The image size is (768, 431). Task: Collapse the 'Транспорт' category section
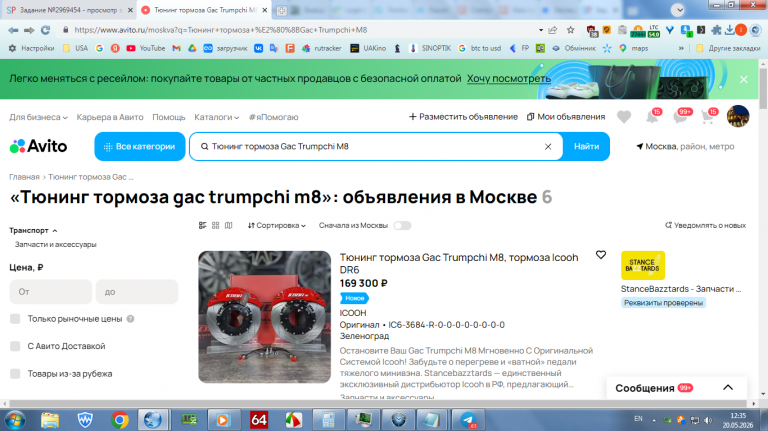(33, 230)
